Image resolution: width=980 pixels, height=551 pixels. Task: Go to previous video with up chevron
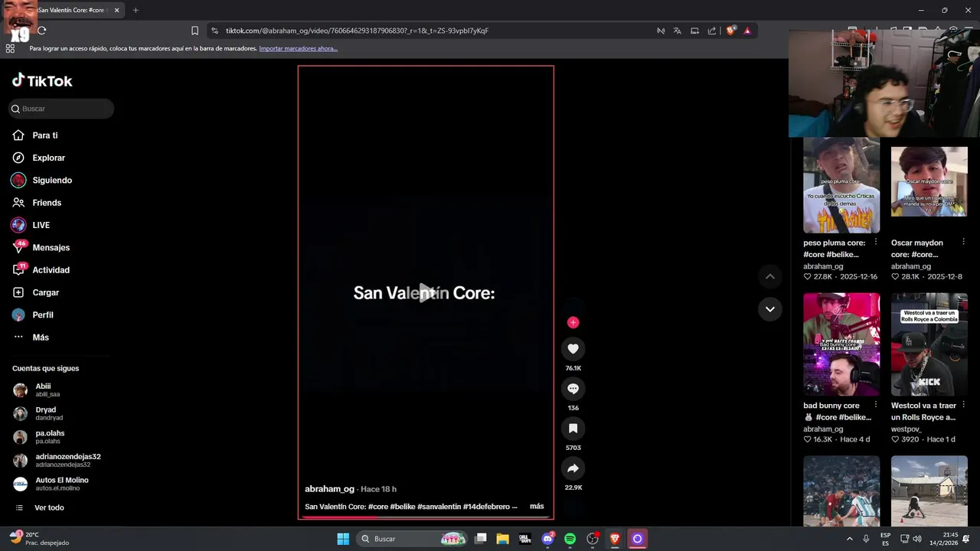(x=770, y=276)
